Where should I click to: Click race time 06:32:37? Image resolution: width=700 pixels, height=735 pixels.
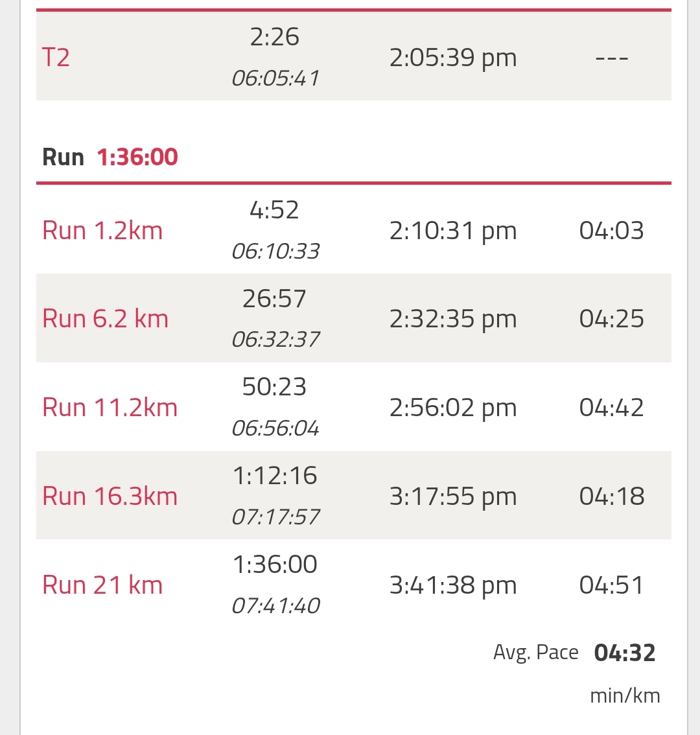(x=275, y=339)
